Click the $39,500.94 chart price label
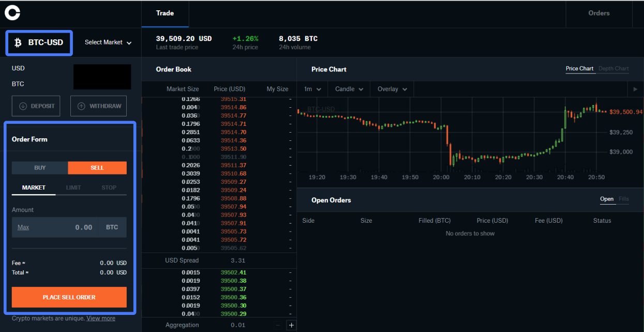Image resolution: width=644 pixels, height=332 pixels. pyautogui.click(x=626, y=112)
